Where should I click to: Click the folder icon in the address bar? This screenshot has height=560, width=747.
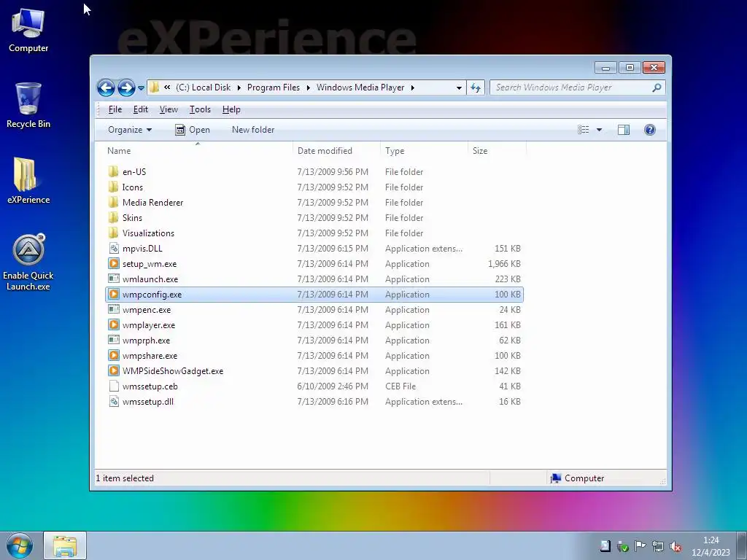(x=155, y=87)
